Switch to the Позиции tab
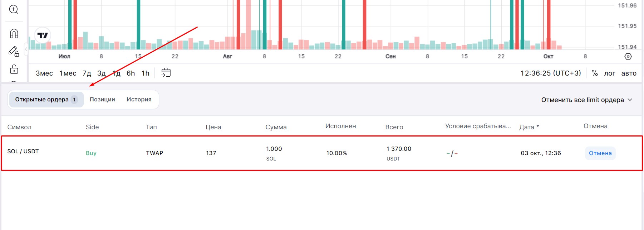The image size is (644, 230). click(102, 100)
